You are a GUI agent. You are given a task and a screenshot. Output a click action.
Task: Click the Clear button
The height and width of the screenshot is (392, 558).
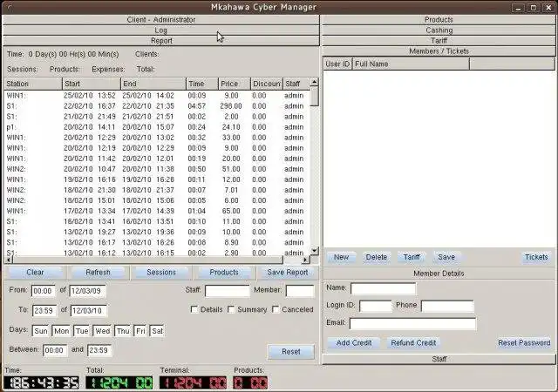coord(35,273)
